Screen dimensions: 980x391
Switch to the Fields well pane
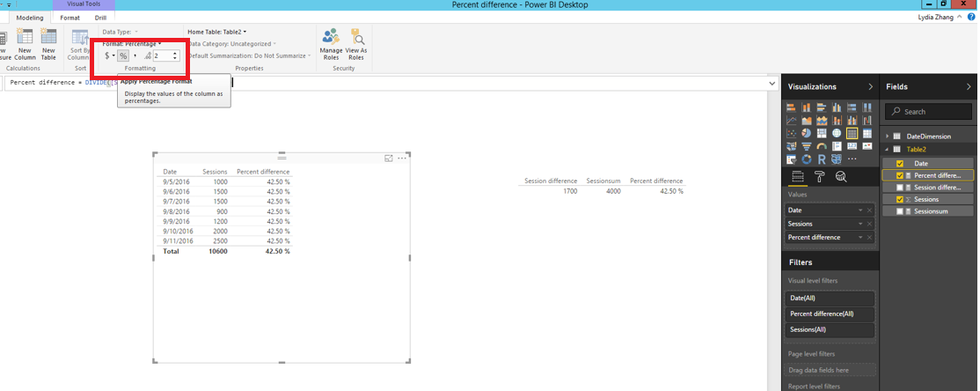point(798,176)
